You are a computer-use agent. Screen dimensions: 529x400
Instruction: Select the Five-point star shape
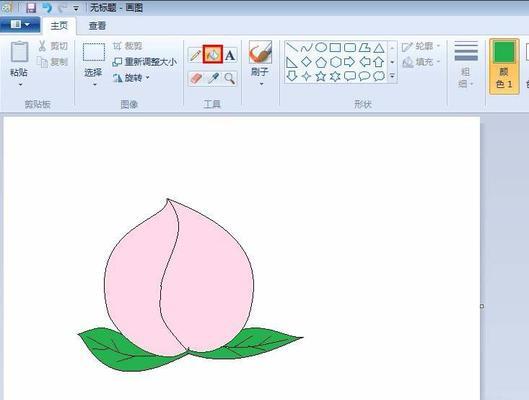[x=321, y=76]
